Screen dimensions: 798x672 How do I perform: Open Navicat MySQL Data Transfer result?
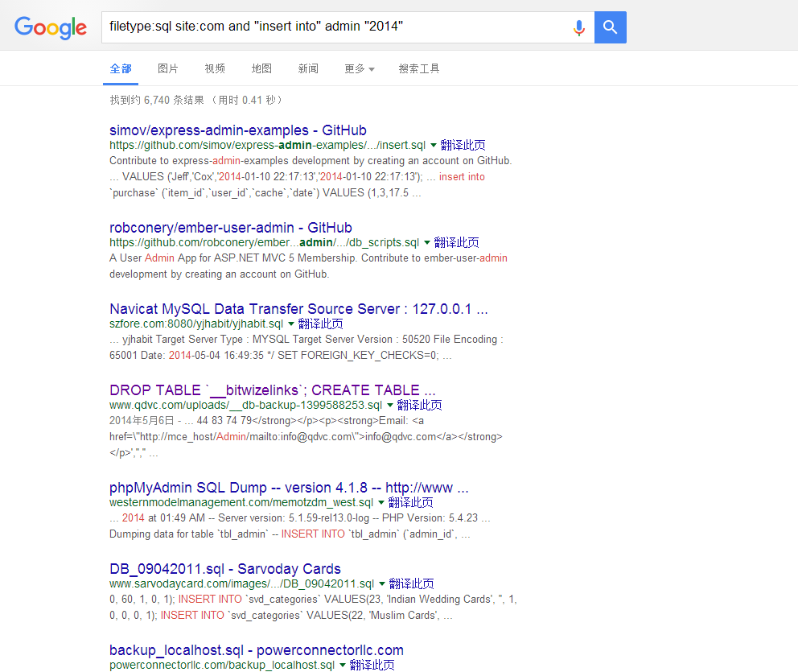(x=298, y=309)
